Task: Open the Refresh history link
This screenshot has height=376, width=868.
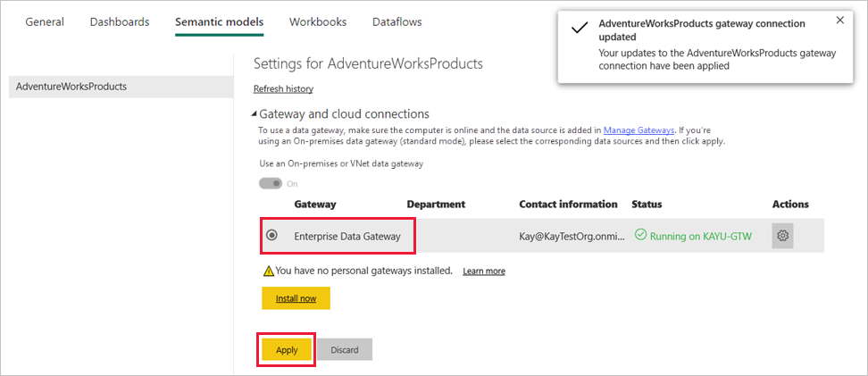Action: [283, 88]
